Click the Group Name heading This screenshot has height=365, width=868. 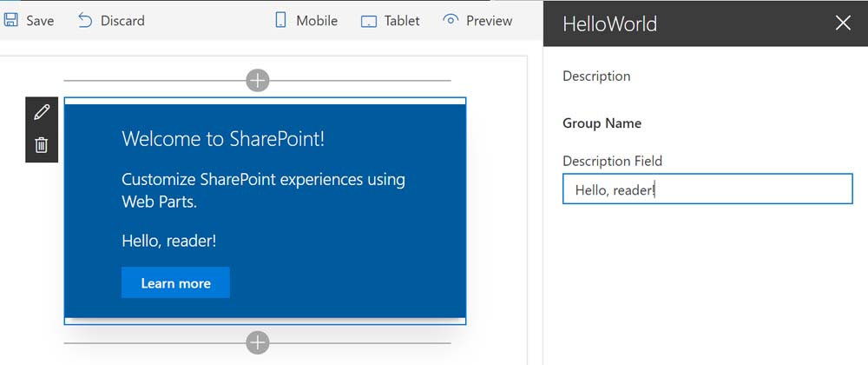tap(602, 123)
